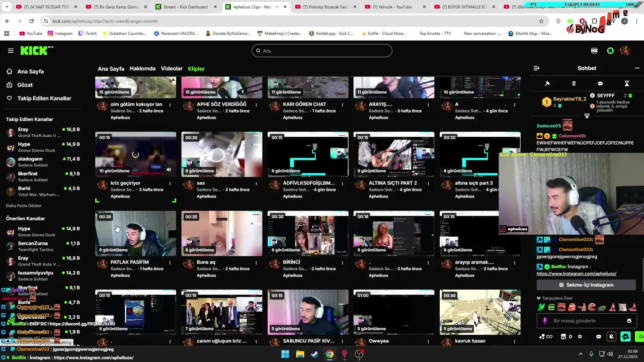The image size is (644, 362).
Task: Open chat three-dots options menu
Action: tap(637, 68)
